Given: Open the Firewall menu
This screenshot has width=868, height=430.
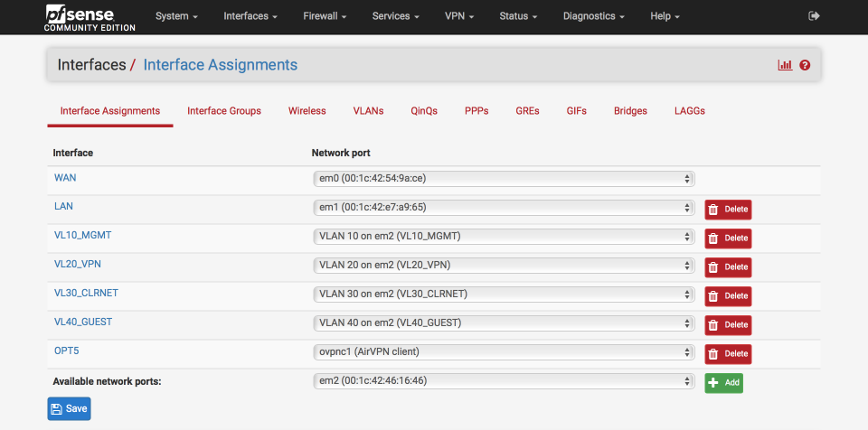Looking at the screenshot, I should (325, 16).
